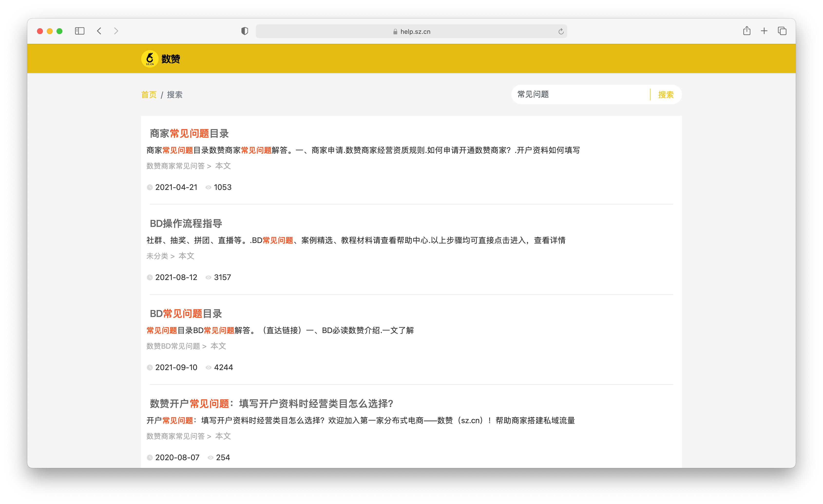The image size is (823, 504).
Task: Click the clock icon beside 2020-08-07
Action: [150, 458]
